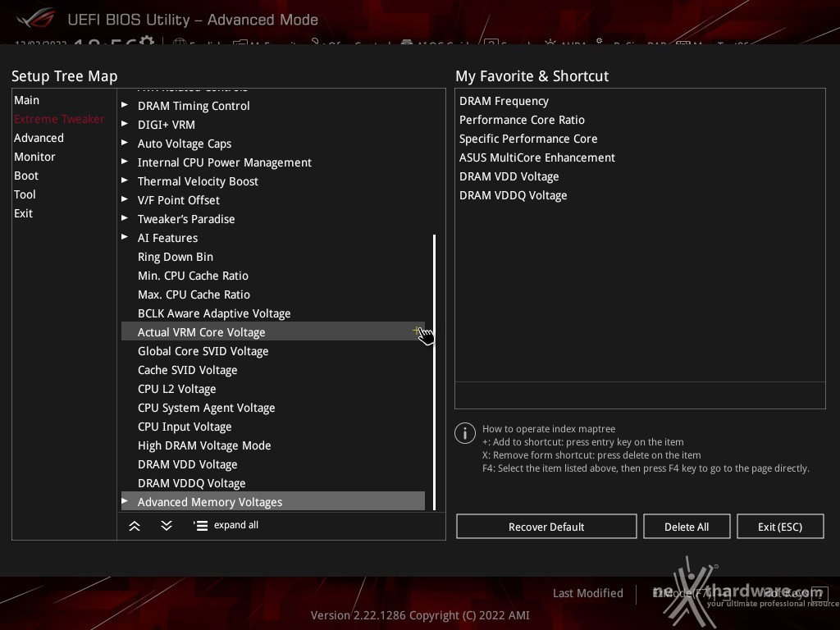Click the expand double down arrow icon
The height and width of the screenshot is (630, 840).
tap(167, 526)
